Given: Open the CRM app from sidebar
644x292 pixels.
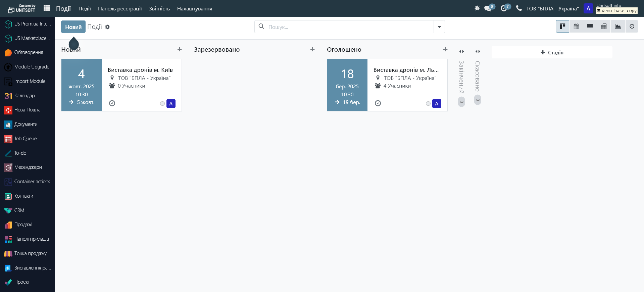Looking at the screenshot, I should [x=19, y=210].
